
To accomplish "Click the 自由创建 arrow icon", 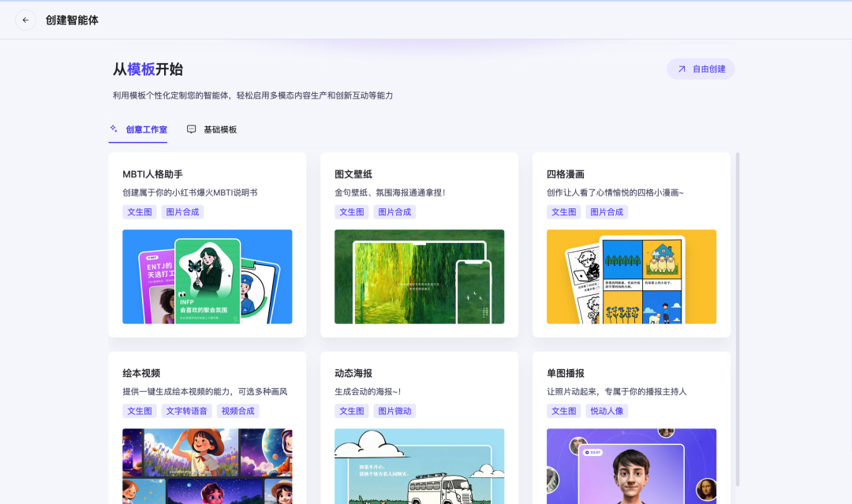I will coord(682,69).
